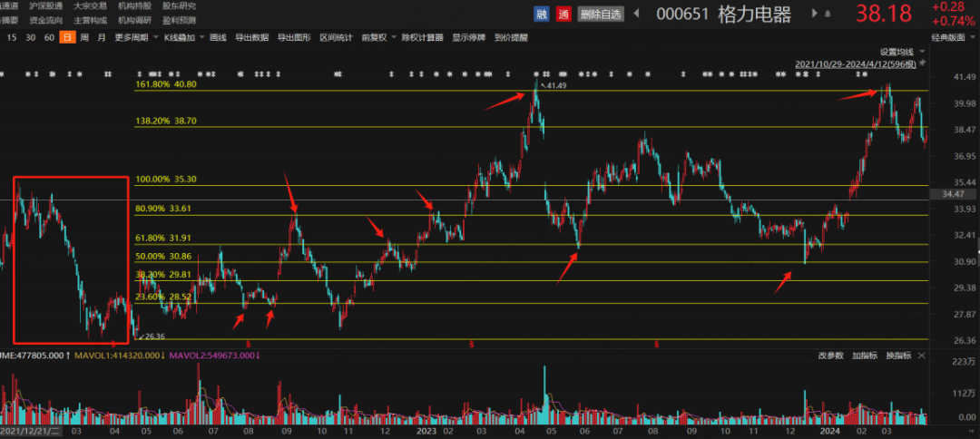Click the red marker at chart bottom near 2023
The height and width of the screenshot is (439, 980).
click(x=471, y=344)
